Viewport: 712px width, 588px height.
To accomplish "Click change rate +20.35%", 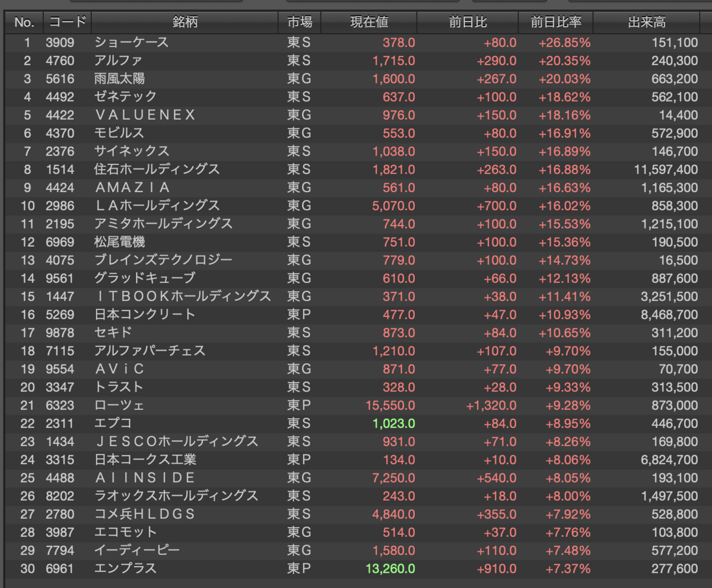I will tap(564, 61).
